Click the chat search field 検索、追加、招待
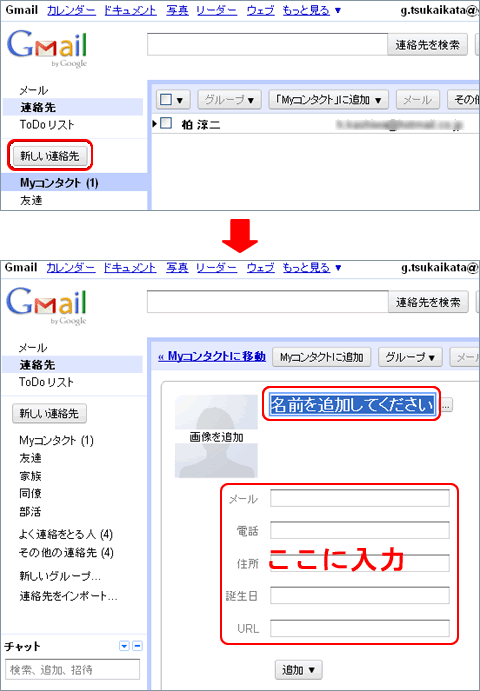Image resolution: width=480 pixels, height=691 pixels. click(x=72, y=669)
